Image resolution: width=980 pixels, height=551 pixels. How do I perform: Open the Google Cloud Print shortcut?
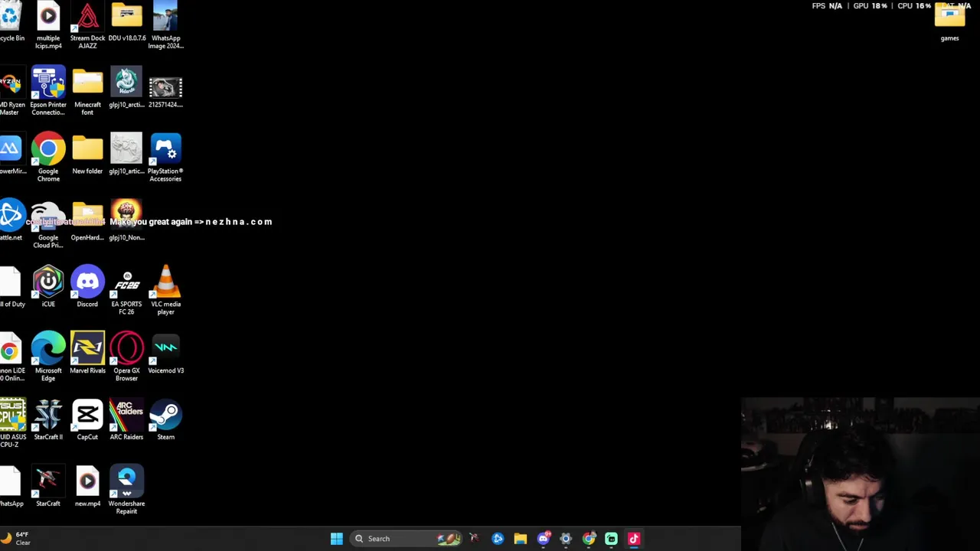(x=48, y=224)
